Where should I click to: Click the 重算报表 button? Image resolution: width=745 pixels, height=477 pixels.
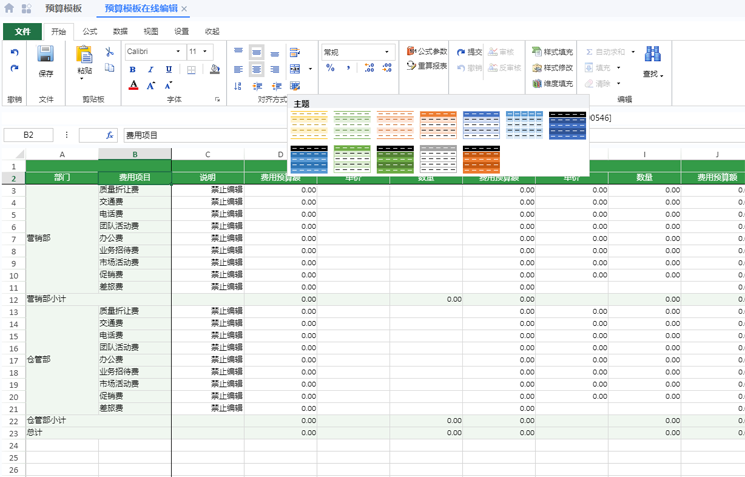(x=427, y=66)
